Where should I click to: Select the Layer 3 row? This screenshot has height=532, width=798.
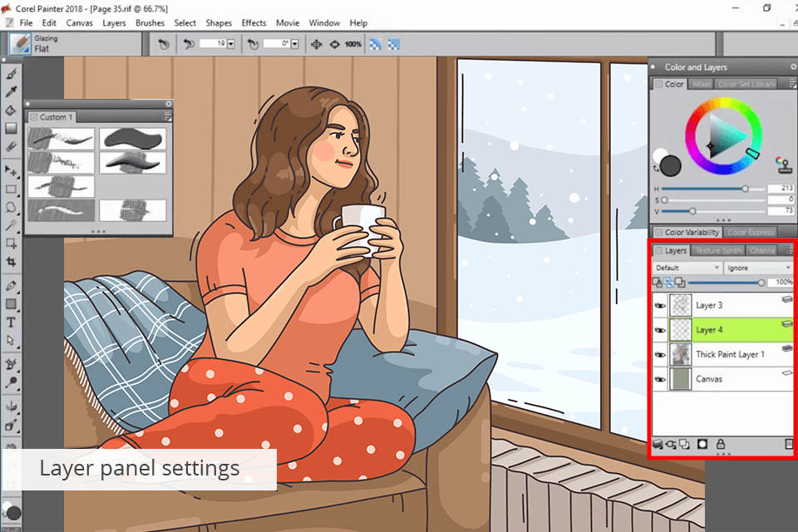coord(723,305)
